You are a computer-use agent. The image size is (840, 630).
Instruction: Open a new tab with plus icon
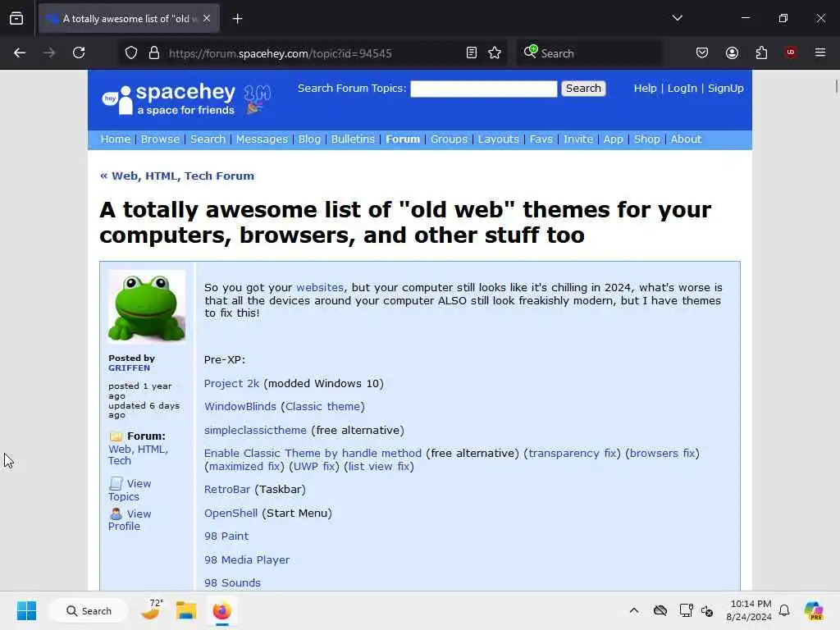237,19
